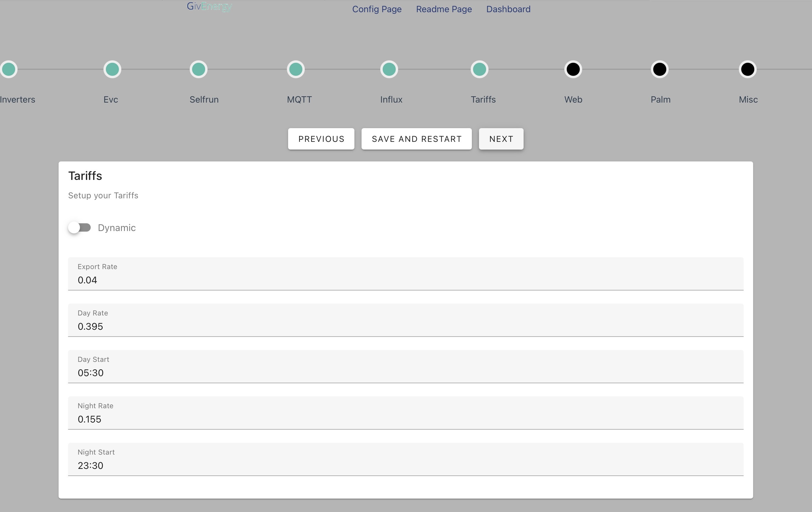Click the GivEnergy logo
The image size is (812, 512).
click(209, 7)
